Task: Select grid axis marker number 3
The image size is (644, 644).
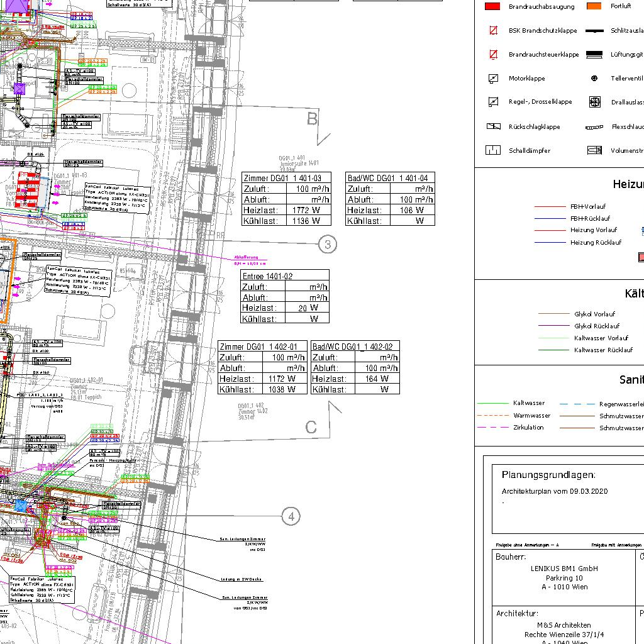Action: point(327,244)
